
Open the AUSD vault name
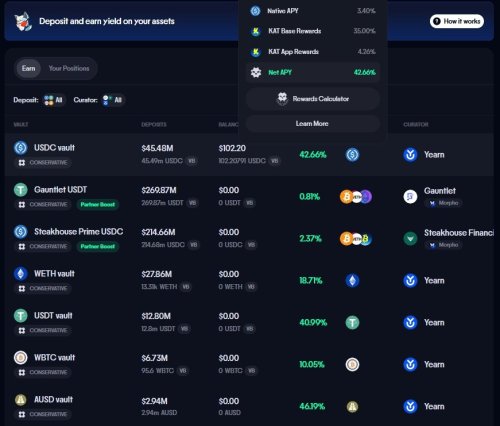[x=53, y=400]
